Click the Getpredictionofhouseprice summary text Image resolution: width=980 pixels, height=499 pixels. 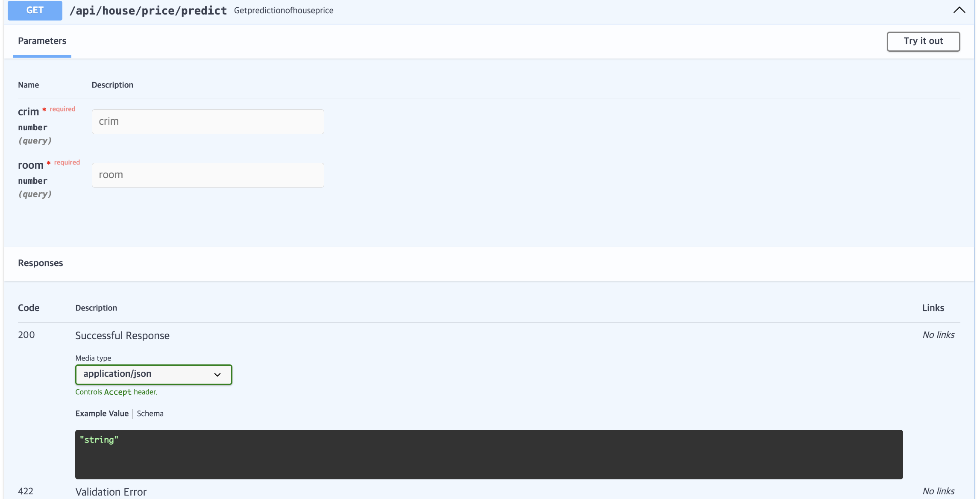coord(284,11)
